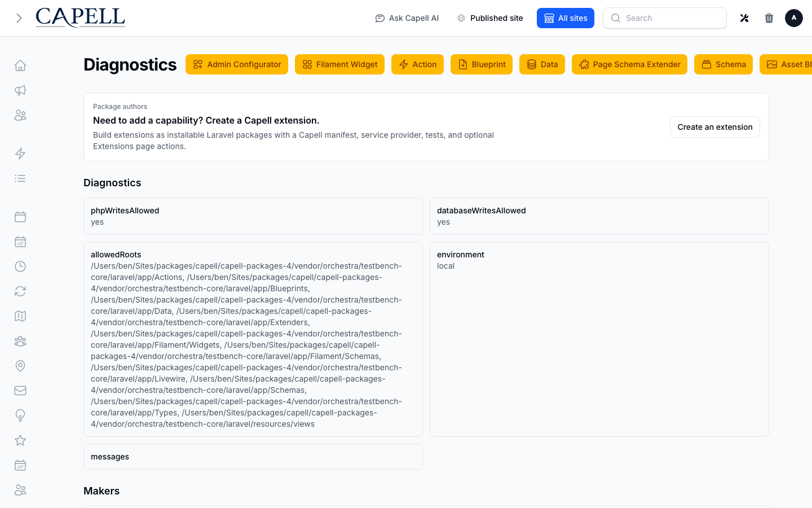Click the Data maker button

pyautogui.click(x=542, y=64)
